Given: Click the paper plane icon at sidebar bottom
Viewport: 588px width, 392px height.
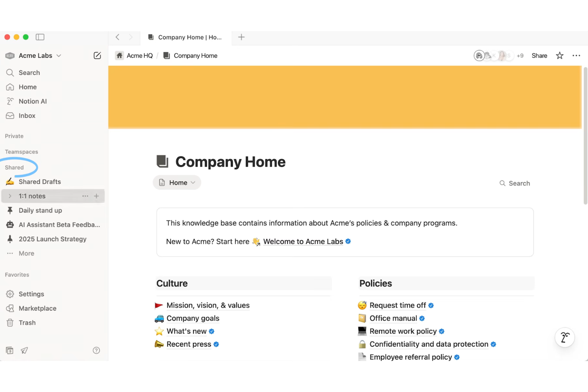Looking at the screenshot, I should (24, 350).
